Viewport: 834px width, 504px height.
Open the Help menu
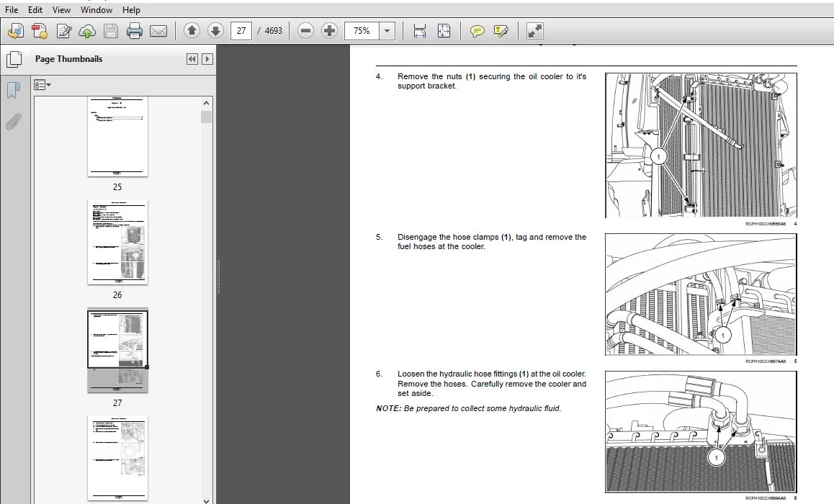[131, 9]
